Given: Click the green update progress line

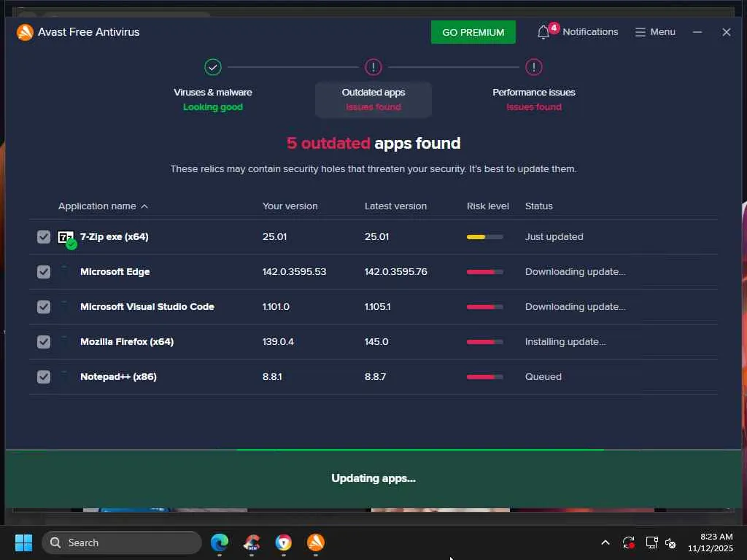Looking at the screenshot, I should 420,449.
